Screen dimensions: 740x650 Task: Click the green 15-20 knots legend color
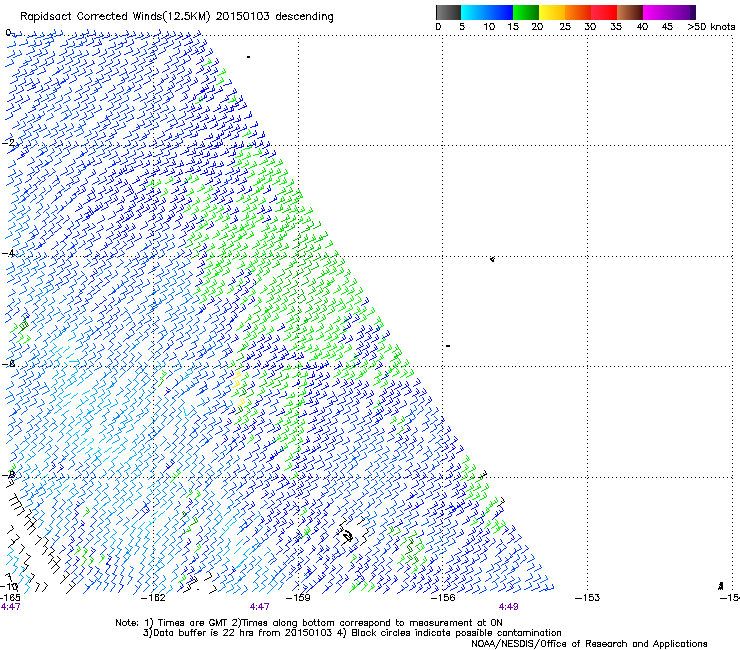pos(526,12)
